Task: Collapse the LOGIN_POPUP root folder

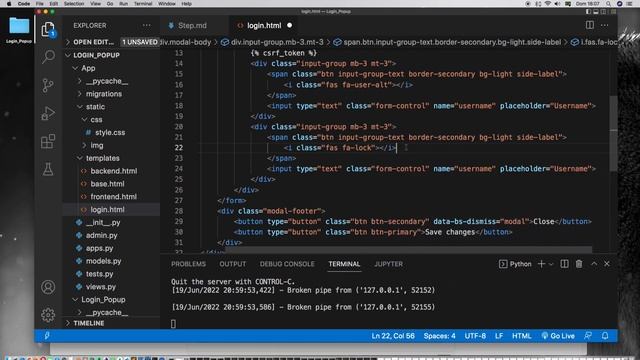Action: click(96, 55)
